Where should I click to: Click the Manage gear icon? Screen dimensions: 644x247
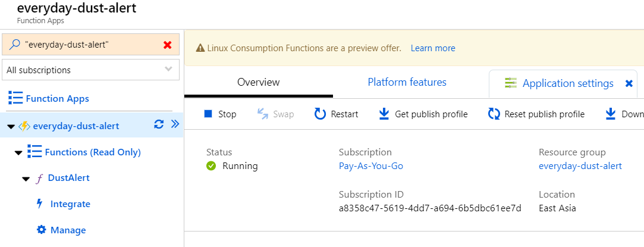coord(41,230)
